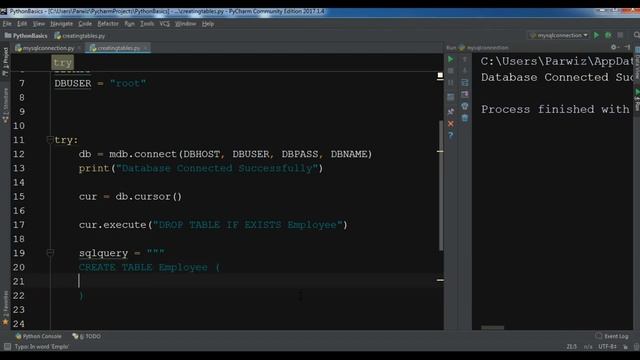Run mysqlconnection with the toolbar play button
The image size is (640, 360).
click(x=596, y=36)
